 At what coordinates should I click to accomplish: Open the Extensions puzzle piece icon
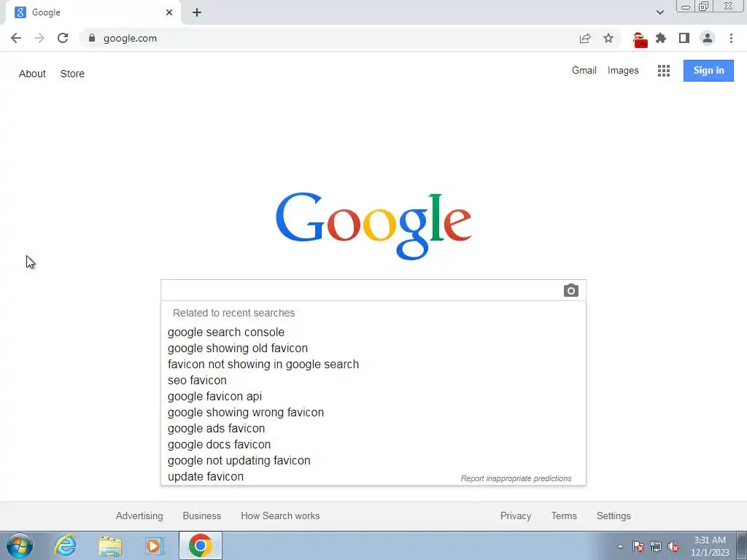[x=661, y=38]
